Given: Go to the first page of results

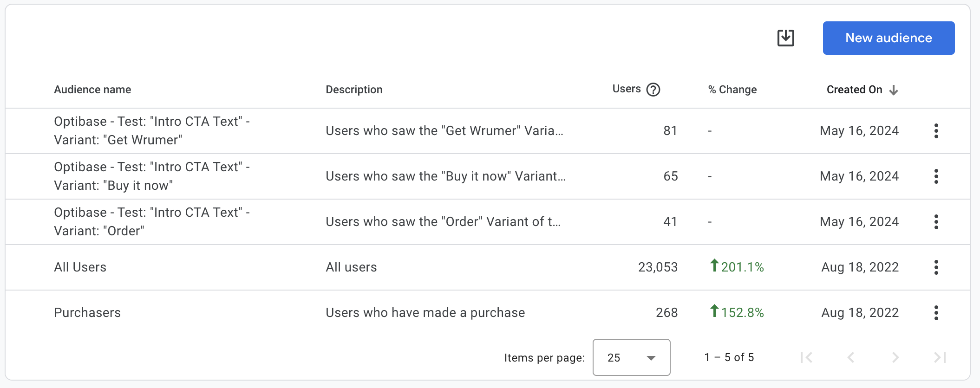Looking at the screenshot, I should [x=806, y=357].
